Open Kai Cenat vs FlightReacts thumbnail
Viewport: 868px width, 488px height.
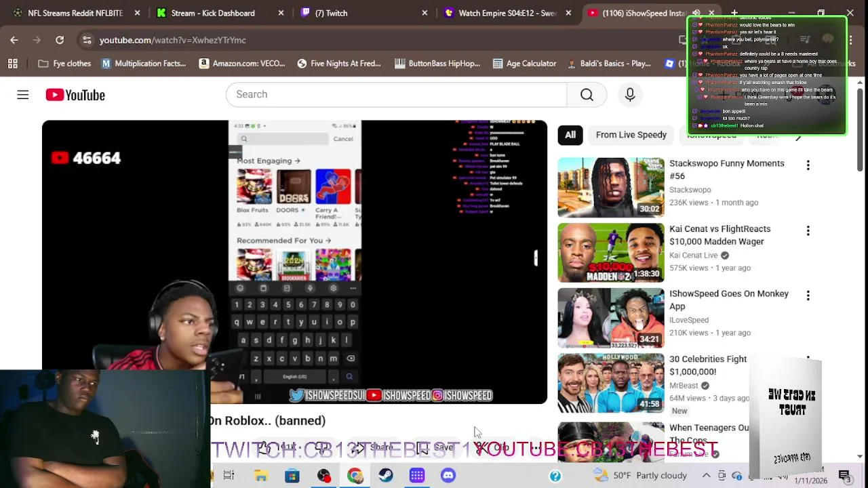(611, 253)
